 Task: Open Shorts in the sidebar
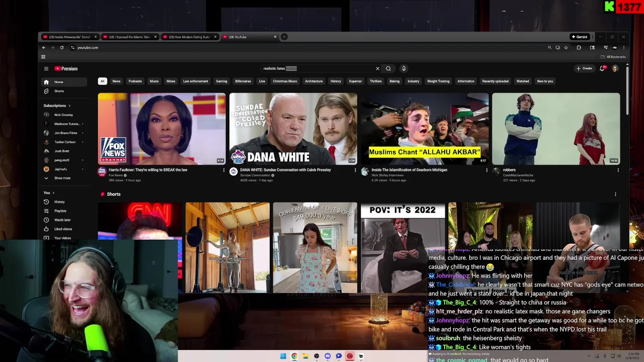coord(65,91)
